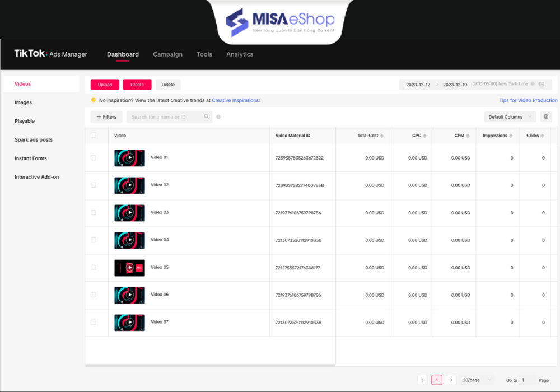Select Videos in the sidebar
Viewport: 560px width, 392px height.
point(41,84)
